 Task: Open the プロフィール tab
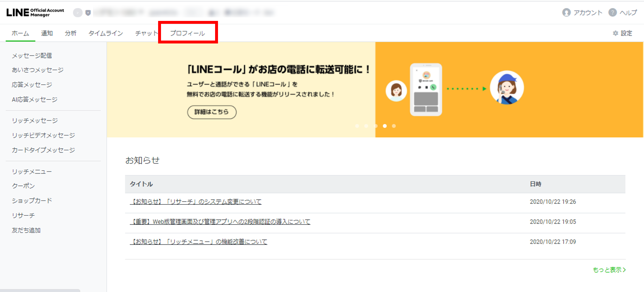click(x=187, y=33)
